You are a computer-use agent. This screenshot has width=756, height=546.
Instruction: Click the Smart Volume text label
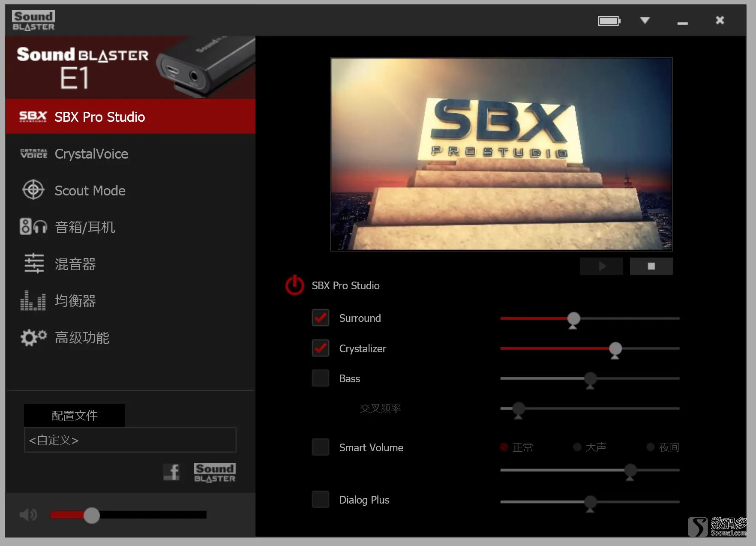point(371,447)
